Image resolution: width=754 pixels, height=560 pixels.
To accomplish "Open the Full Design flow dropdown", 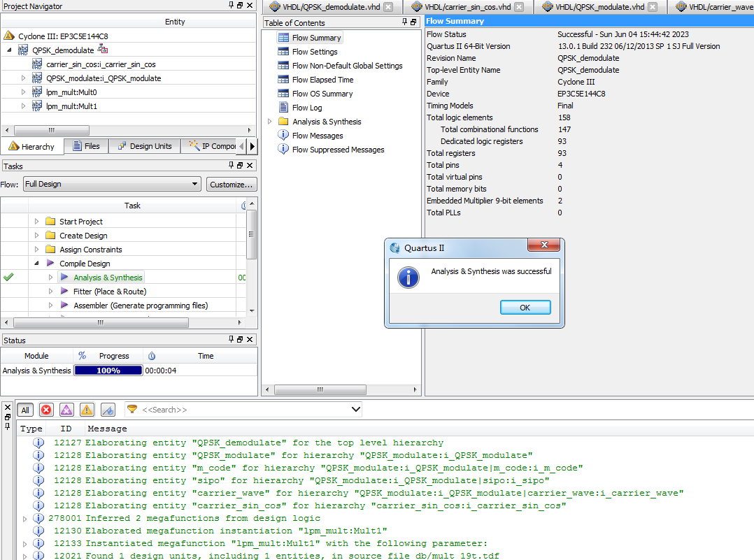I will [x=195, y=184].
